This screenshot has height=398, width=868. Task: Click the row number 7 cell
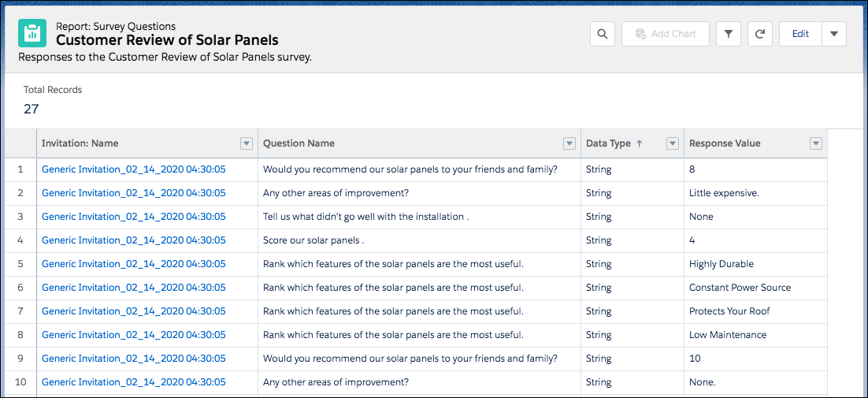[x=20, y=311]
